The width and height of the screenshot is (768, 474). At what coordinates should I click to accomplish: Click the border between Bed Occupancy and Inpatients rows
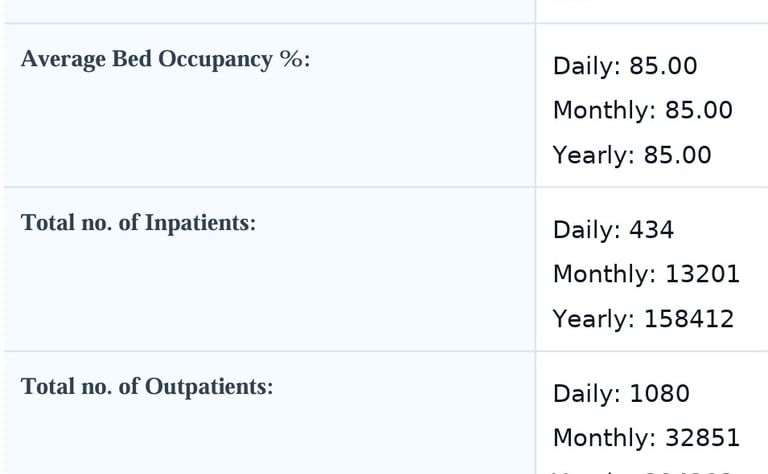point(384,187)
